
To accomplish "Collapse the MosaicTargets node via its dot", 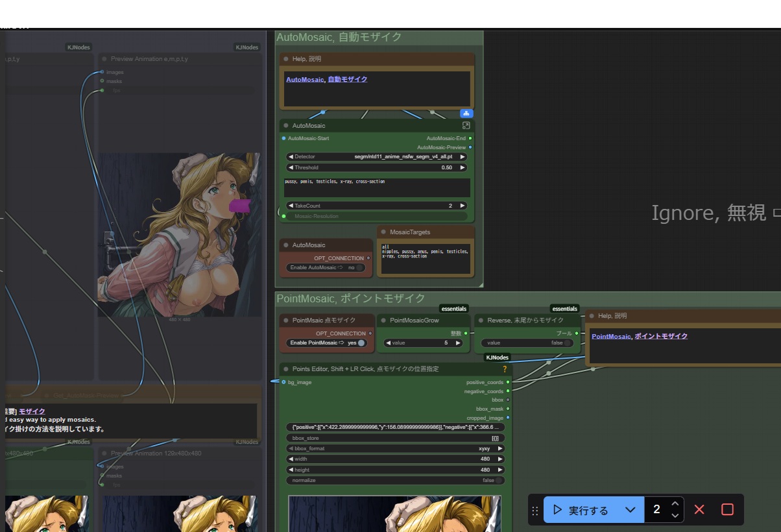I will [x=383, y=232].
